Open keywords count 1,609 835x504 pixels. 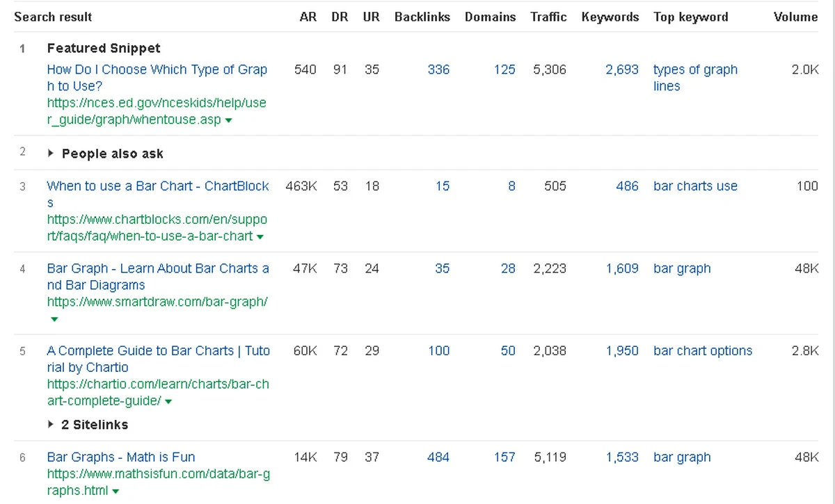click(622, 268)
